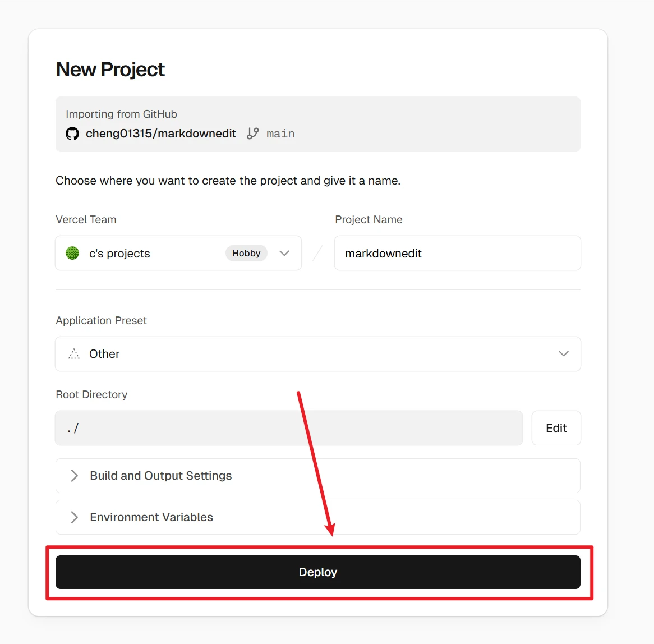The image size is (654, 644).
Task: Click the Root Directory path field
Action: [x=288, y=428]
